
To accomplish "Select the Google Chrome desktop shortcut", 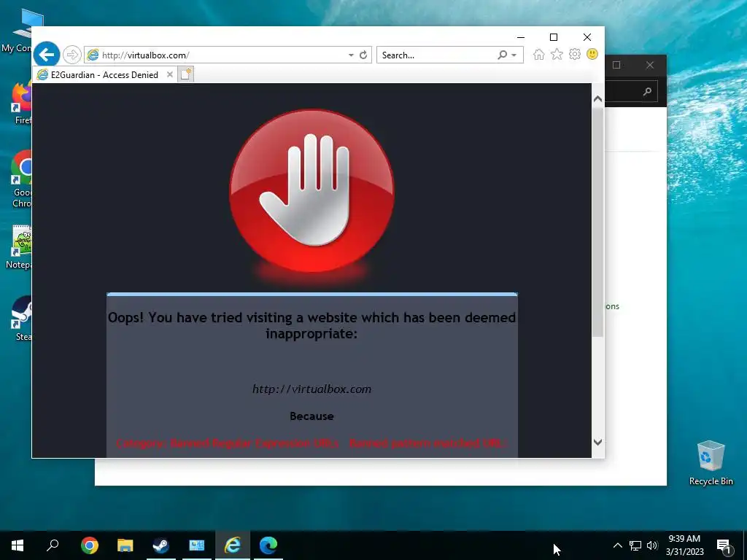I will coord(21,179).
